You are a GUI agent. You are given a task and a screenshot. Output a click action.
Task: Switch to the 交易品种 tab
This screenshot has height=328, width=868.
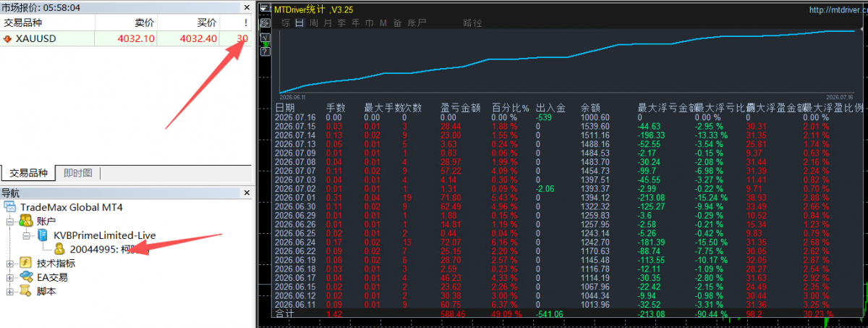pos(28,173)
